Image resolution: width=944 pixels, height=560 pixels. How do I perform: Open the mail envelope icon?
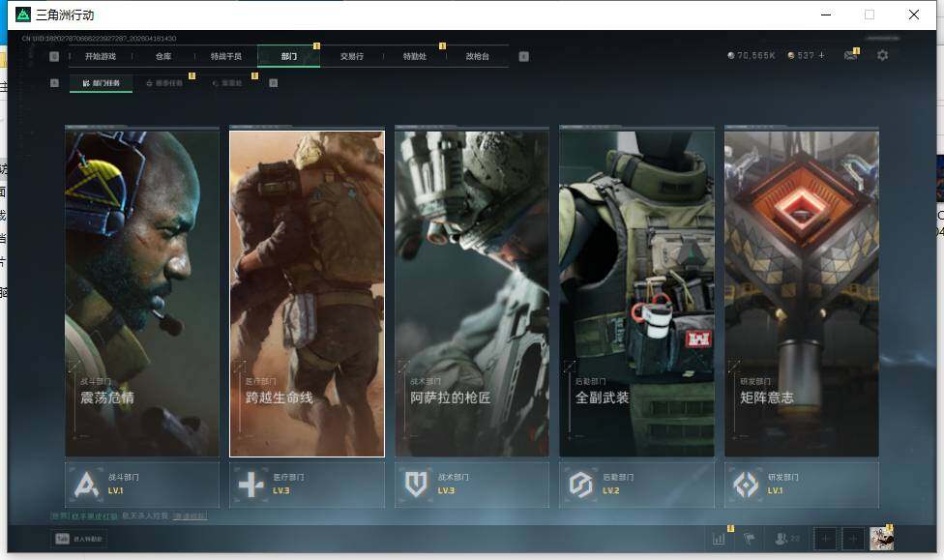point(850,56)
